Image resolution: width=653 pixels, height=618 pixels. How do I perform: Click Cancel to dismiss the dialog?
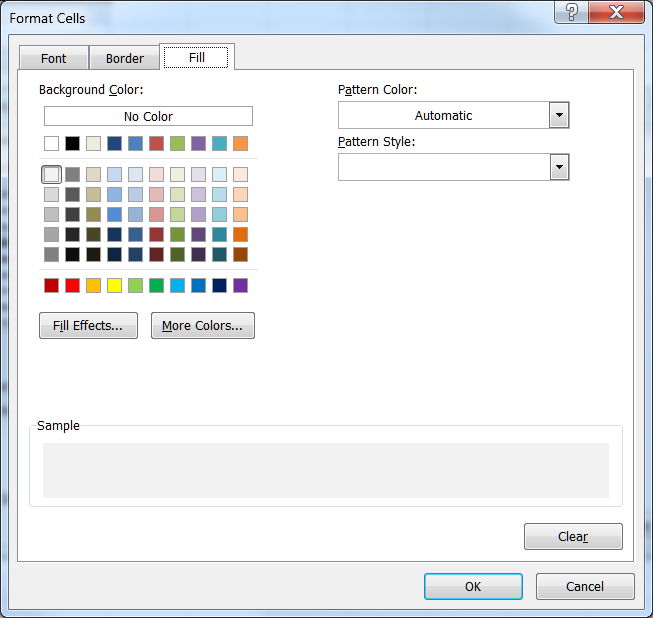click(x=585, y=586)
